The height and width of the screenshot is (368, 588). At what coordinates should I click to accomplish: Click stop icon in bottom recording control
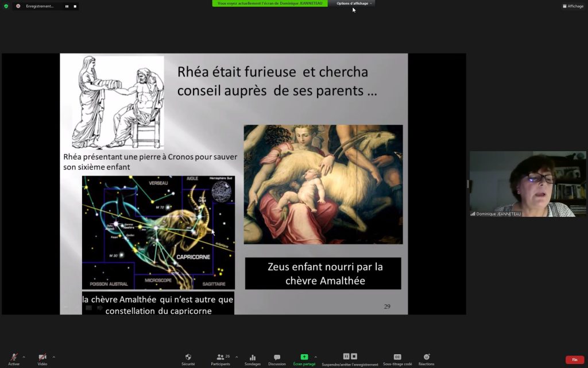pos(354,356)
